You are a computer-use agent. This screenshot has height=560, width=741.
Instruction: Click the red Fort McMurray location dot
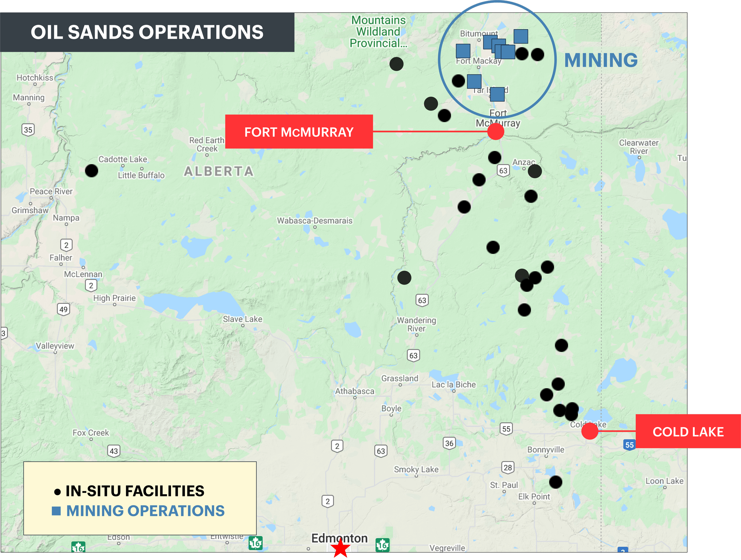coord(496,131)
